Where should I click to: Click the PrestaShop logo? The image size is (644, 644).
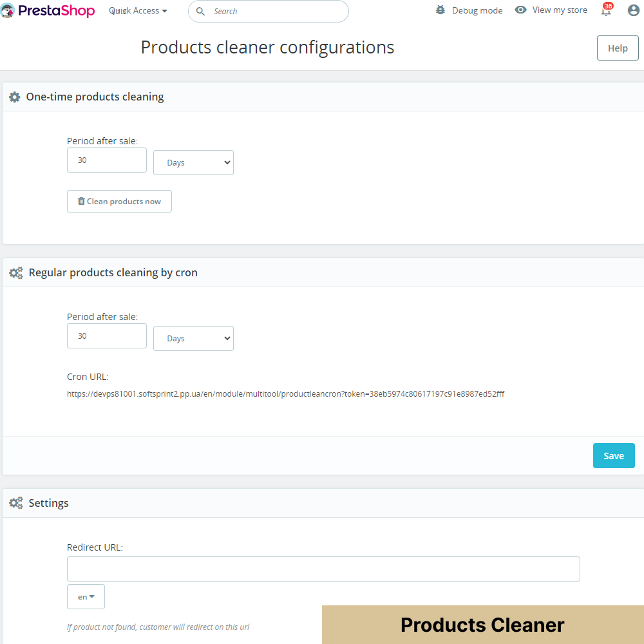pyautogui.click(x=48, y=10)
